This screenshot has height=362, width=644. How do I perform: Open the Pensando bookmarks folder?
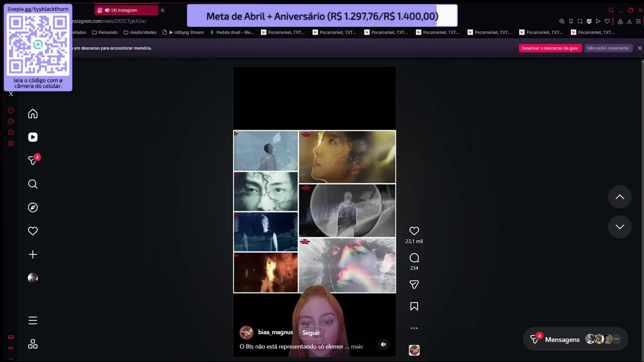[x=105, y=32]
